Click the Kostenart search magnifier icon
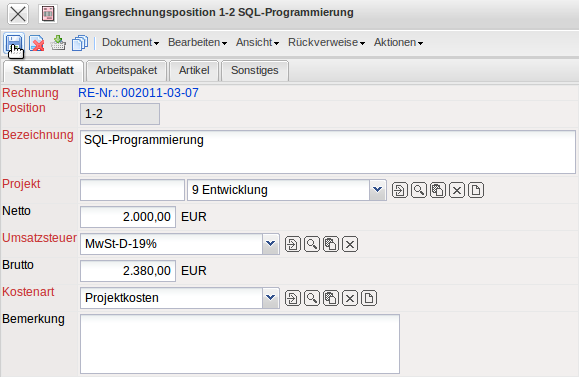This screenshot has width=579, height=377. (x=312, y=298)
